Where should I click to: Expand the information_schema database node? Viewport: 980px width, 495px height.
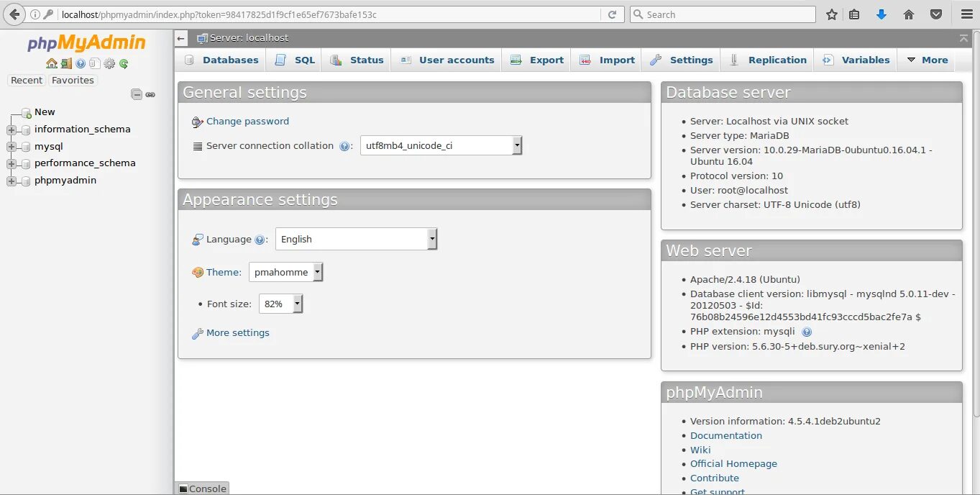pyautogui.click(x=12, y=130)
